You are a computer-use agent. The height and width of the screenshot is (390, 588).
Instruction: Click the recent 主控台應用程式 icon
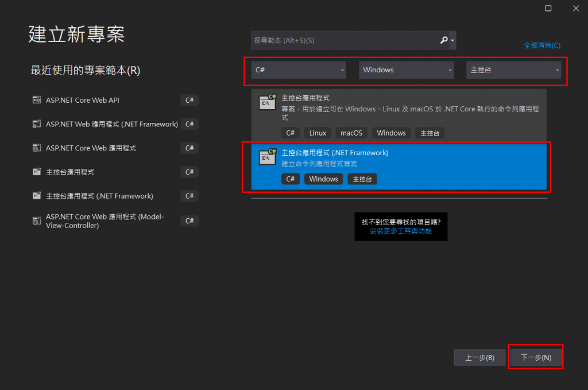37,172
